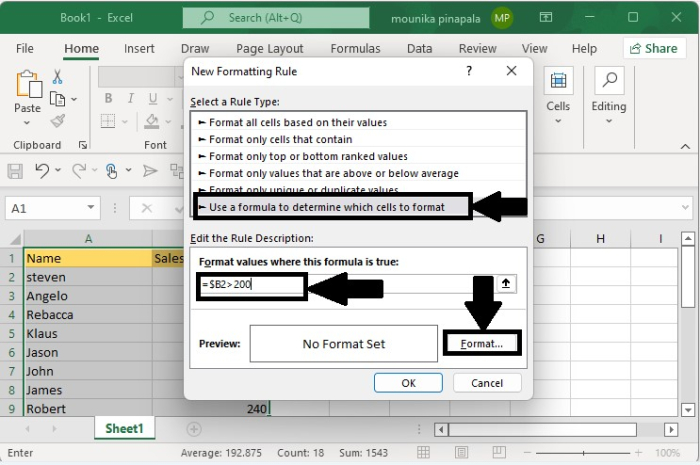Click the MP account avatar
Image resolution: width=700 pixels, height=465 pixels.
502,18
